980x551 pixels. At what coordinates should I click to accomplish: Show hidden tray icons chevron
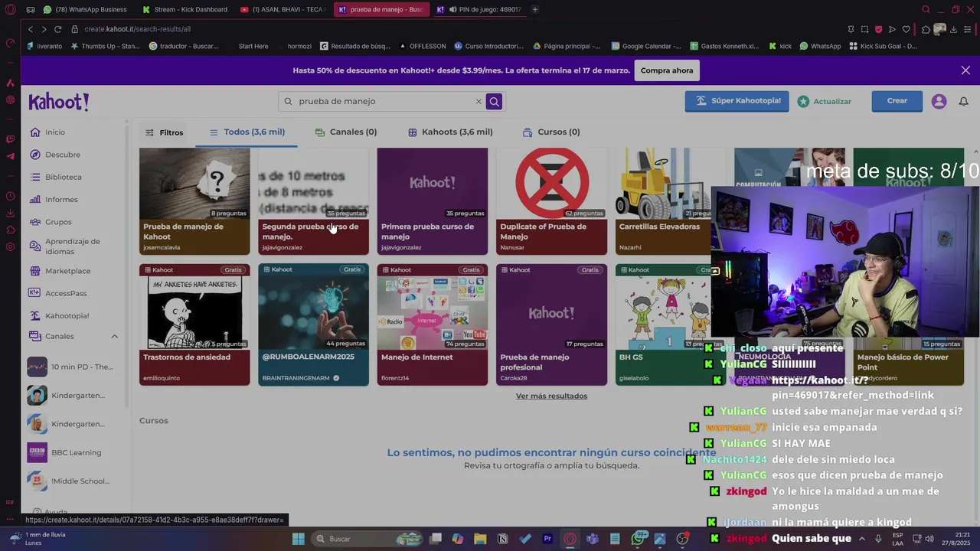click(x=862, y=539)
